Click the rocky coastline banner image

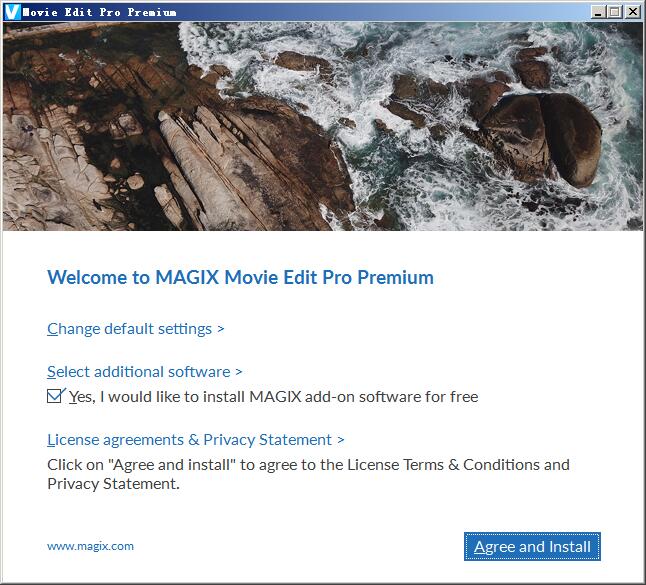point(323,126)
